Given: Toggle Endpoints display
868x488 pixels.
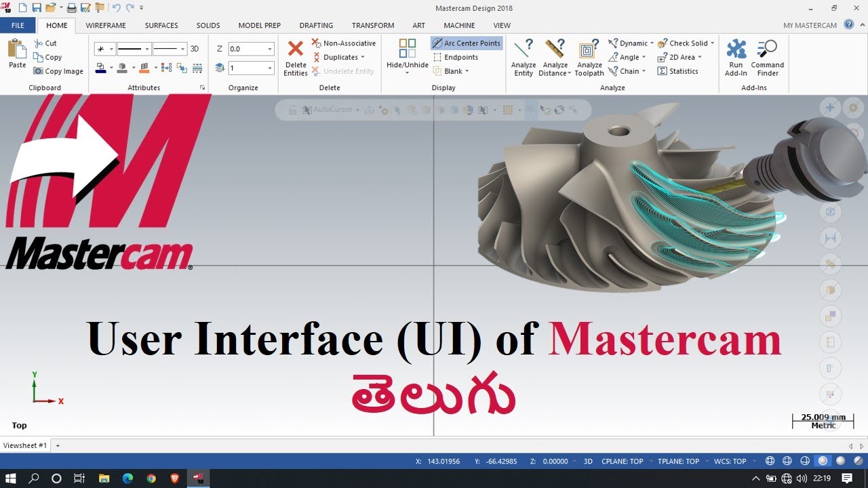Looking at the screenshot, I should [455, 58].
